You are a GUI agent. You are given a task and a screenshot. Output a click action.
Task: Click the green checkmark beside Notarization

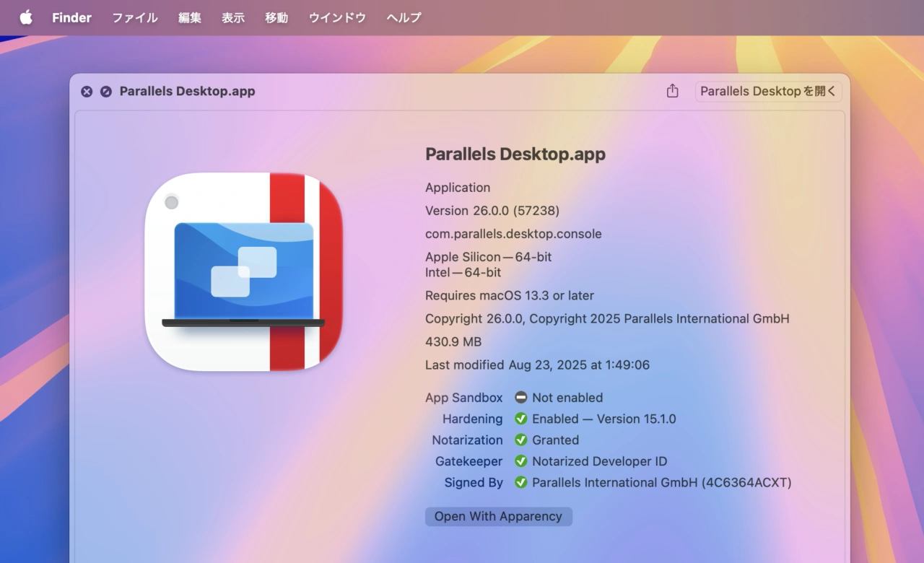pyautogui.click(x=521, y=440)
